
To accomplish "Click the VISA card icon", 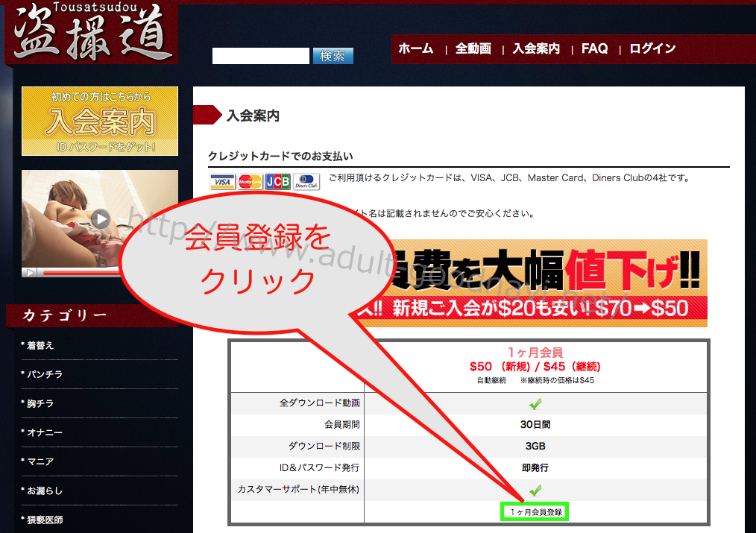I will [222, 182].
